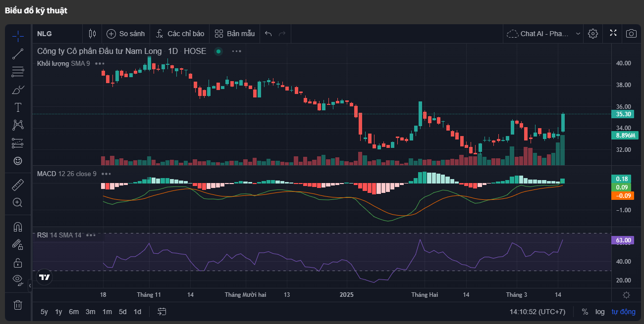Open candlestick chart type selector
This screenshot has width=644, height=324.
coord(92,34)
